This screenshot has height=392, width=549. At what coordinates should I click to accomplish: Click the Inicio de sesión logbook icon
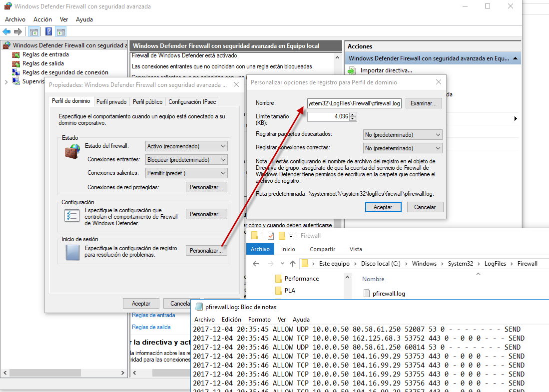tap(72, 252)
